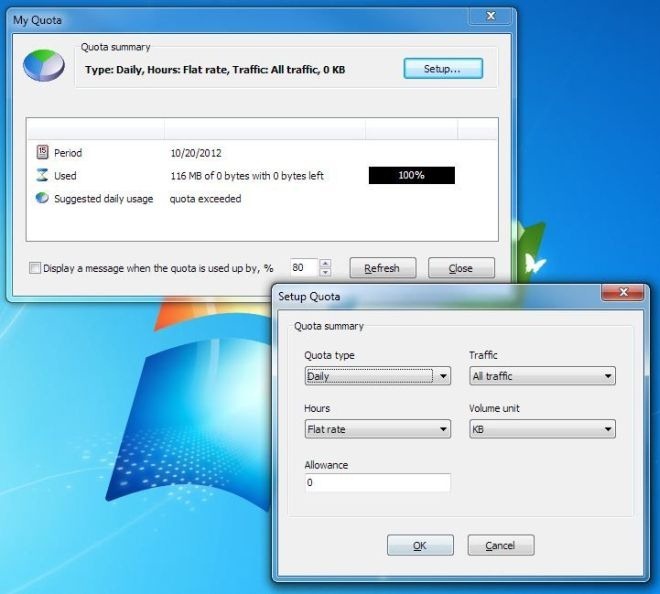Click Close in My Quota window

pyautogui.click(x=461, y=268)
